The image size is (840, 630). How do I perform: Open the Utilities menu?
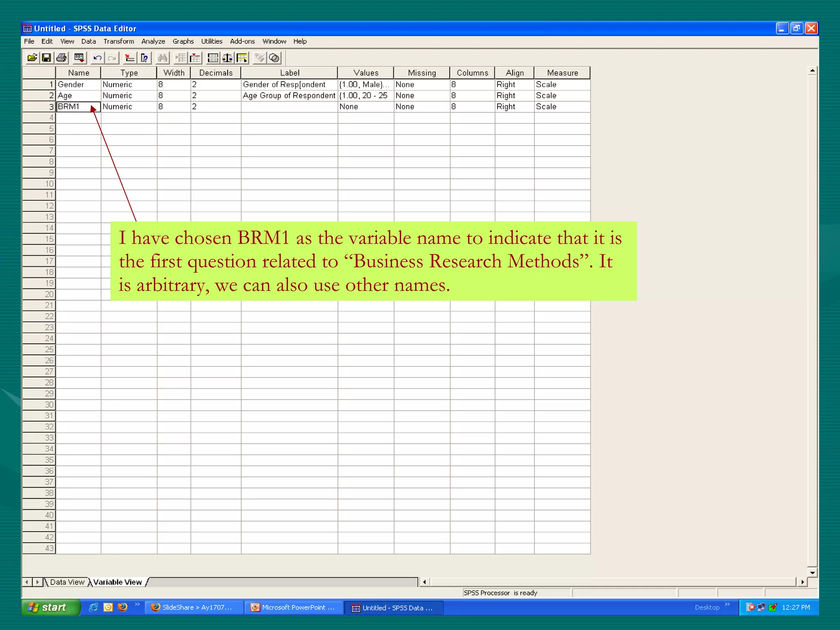(212, 41)
